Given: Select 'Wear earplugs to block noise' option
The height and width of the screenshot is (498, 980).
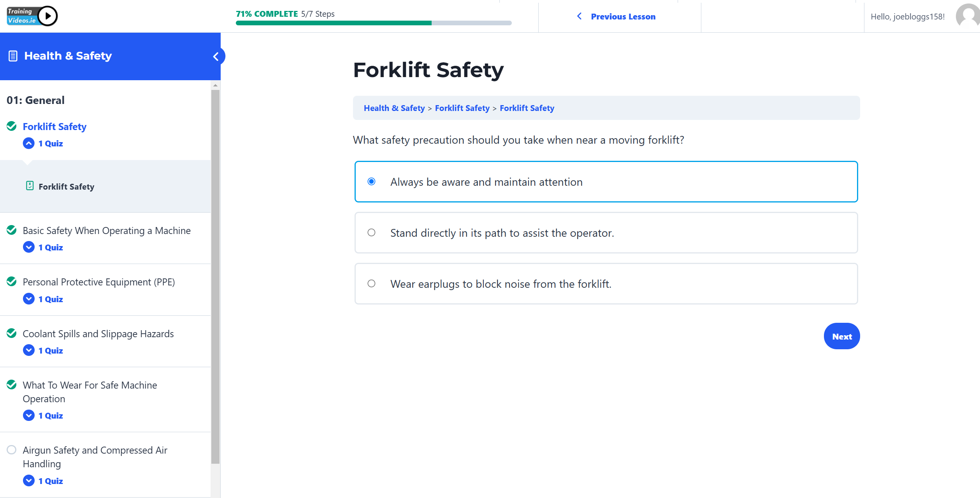Looking at the screenshot, I should (371, 283).
